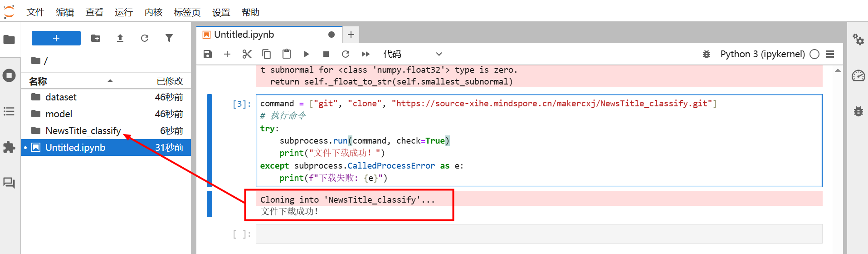Click the blue new launcher plus button

tap(56, 38)
